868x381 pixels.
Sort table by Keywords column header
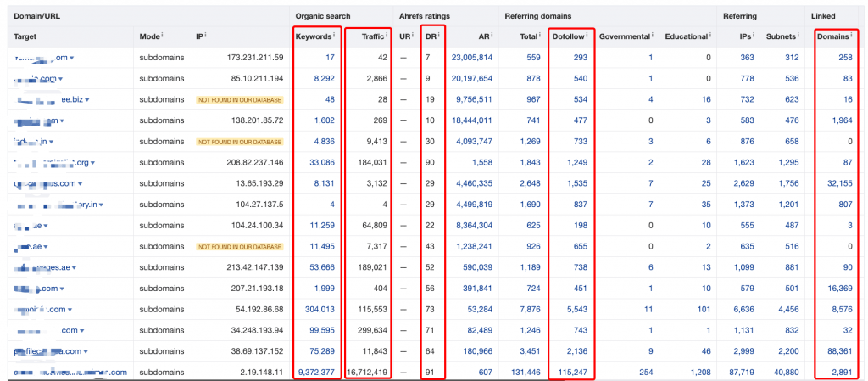click(314, 36)
